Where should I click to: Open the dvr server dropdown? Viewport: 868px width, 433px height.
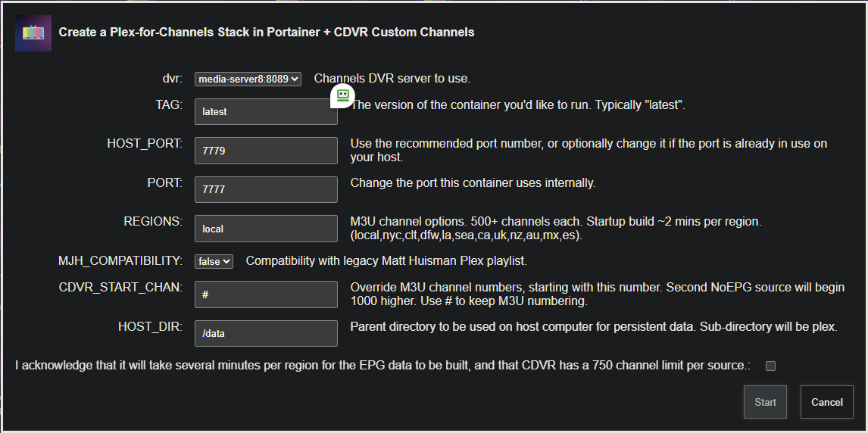(x=248, y=79)
